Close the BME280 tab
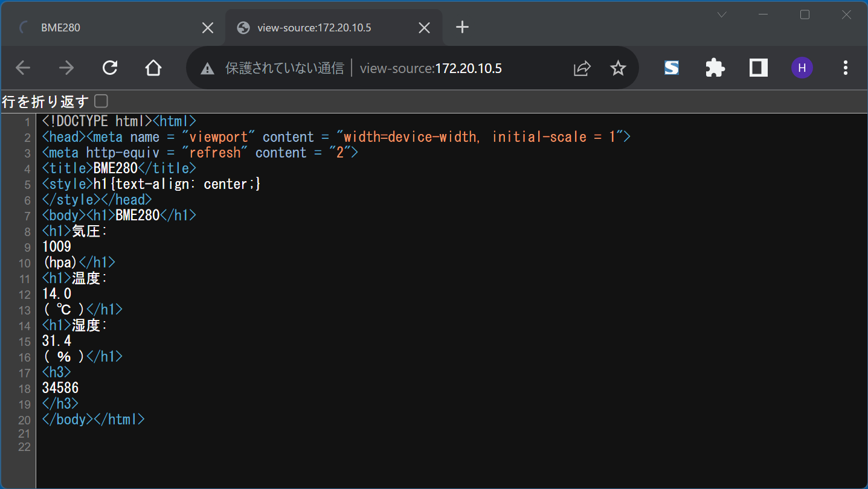Viewport: 868px width, 489px height. [207, 28]
